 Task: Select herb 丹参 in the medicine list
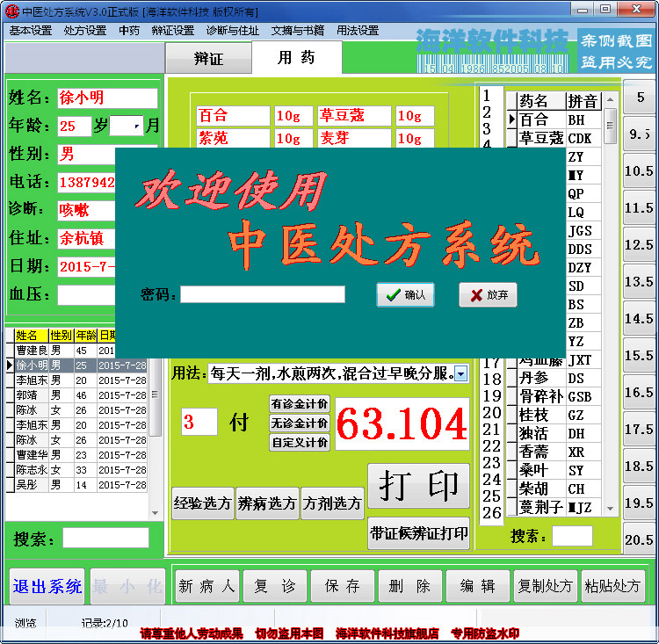[x=533, y=379]
